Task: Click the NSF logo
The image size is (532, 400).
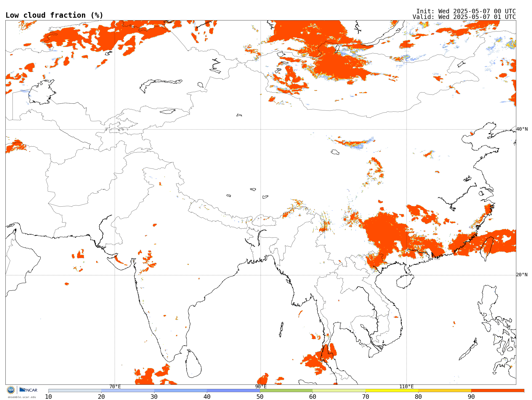Action: coord(11,390)
